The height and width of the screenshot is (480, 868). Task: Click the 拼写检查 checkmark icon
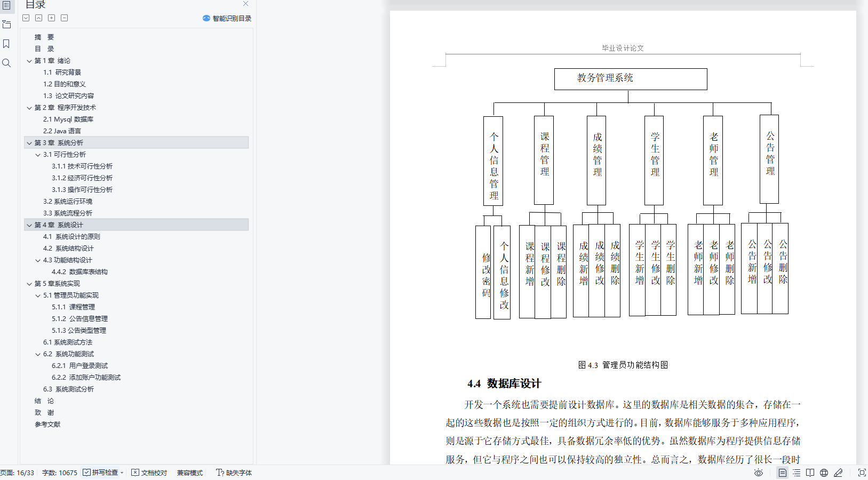coord(86,473)
